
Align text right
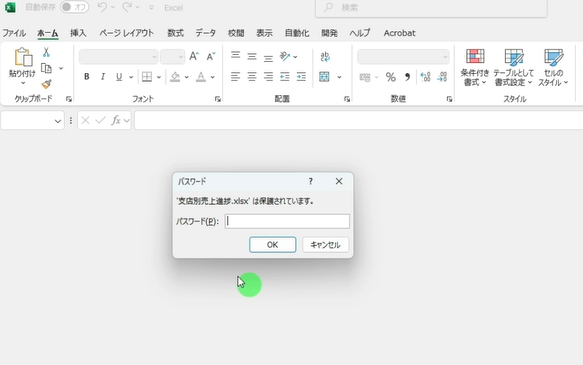(x=268, y=77)
